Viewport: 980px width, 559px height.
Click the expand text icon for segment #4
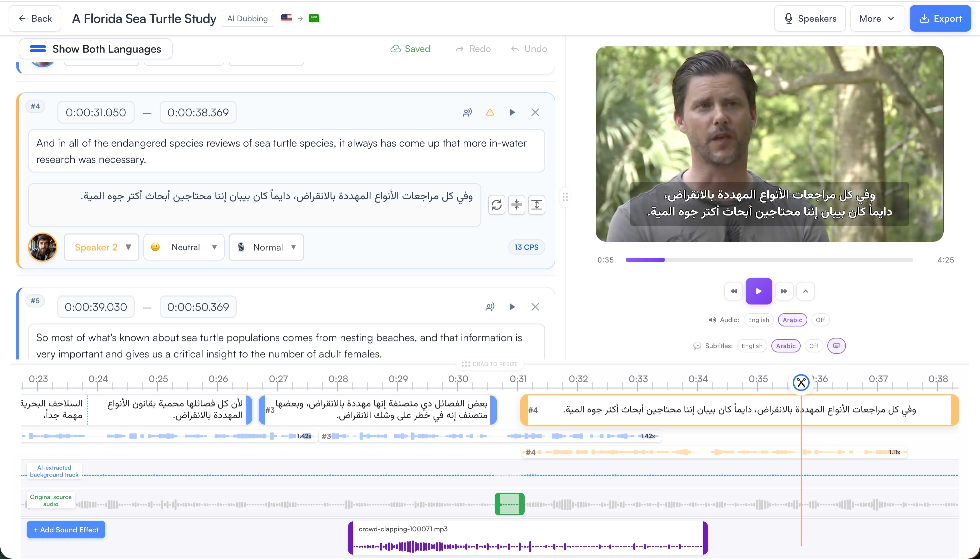[537, 205]
